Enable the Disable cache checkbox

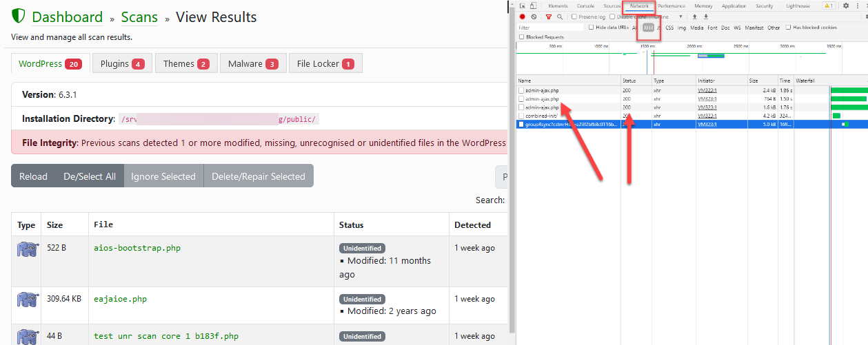tap(612, 17)
